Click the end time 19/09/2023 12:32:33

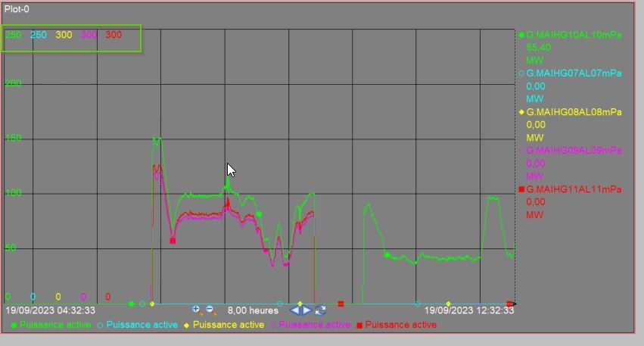(468, 310)
